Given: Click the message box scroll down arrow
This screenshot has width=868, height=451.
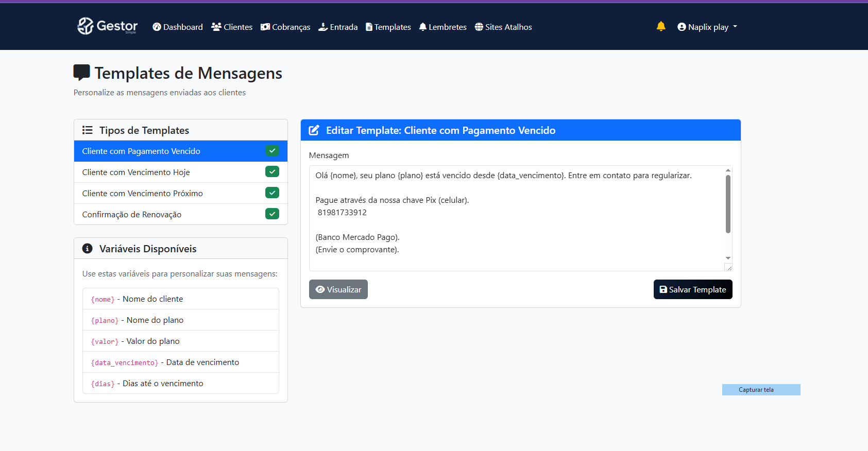Looking at the screenshot, I should coord(728,258).
